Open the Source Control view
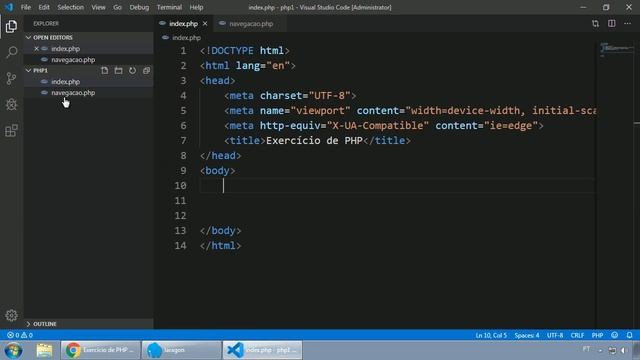 pos(11,78)
